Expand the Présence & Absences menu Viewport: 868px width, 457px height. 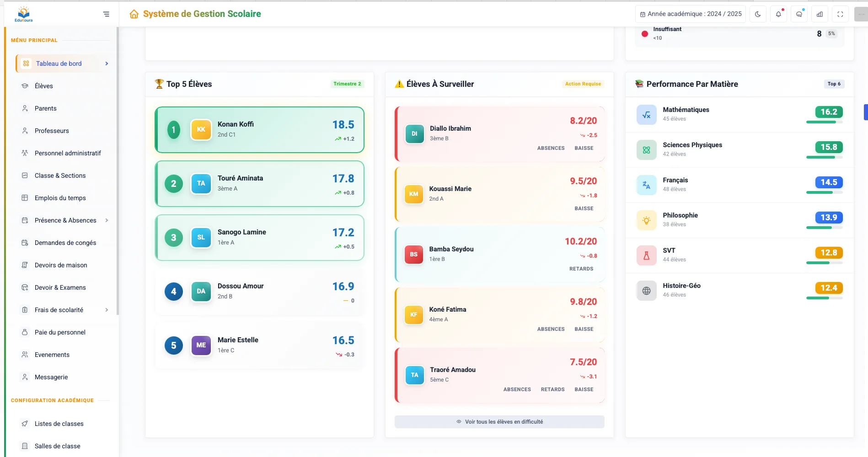tap(107, 220)
